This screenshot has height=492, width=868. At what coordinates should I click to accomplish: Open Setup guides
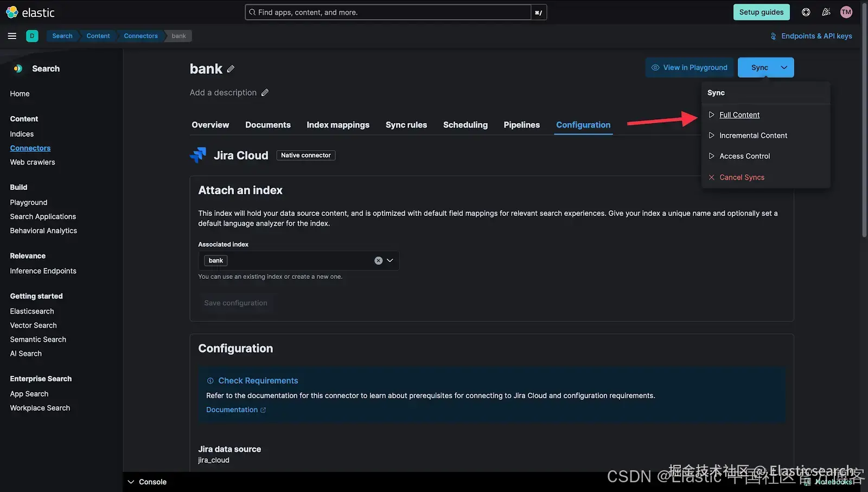pos(761,12)
